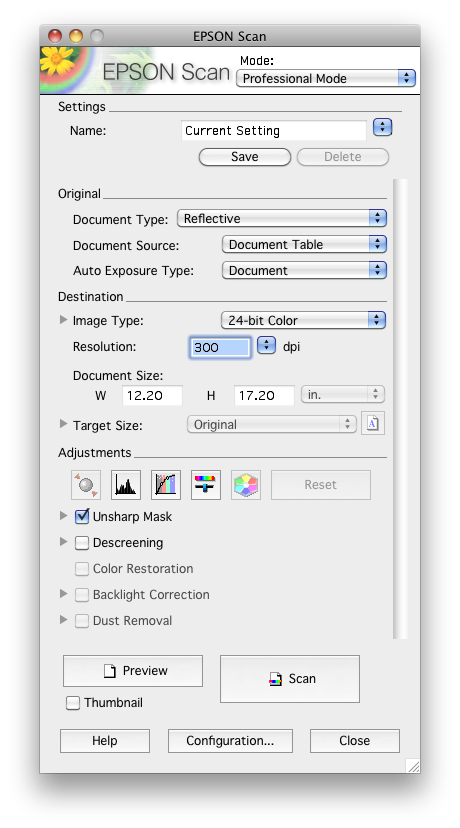Open the Image Type 24-bit Color dropdown

303,320
